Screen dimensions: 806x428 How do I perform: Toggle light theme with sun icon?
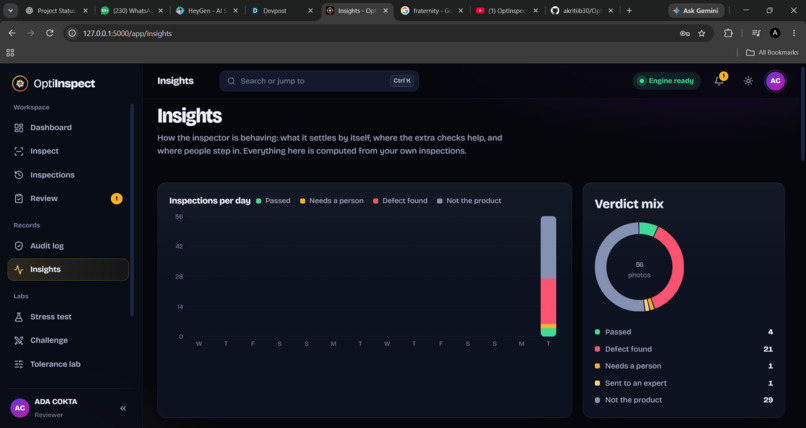click(x=748, y=81)
